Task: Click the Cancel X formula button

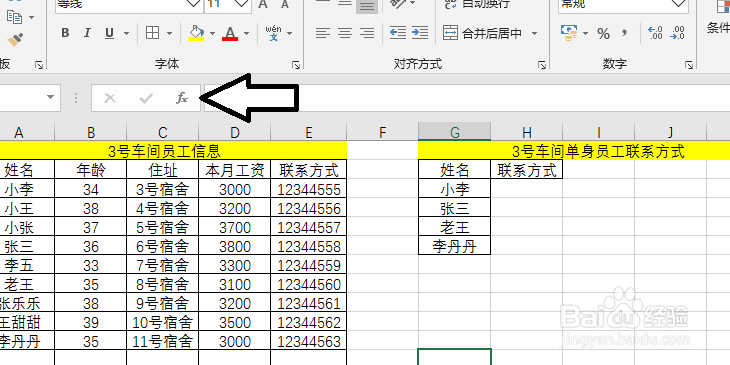Action: 110,98
